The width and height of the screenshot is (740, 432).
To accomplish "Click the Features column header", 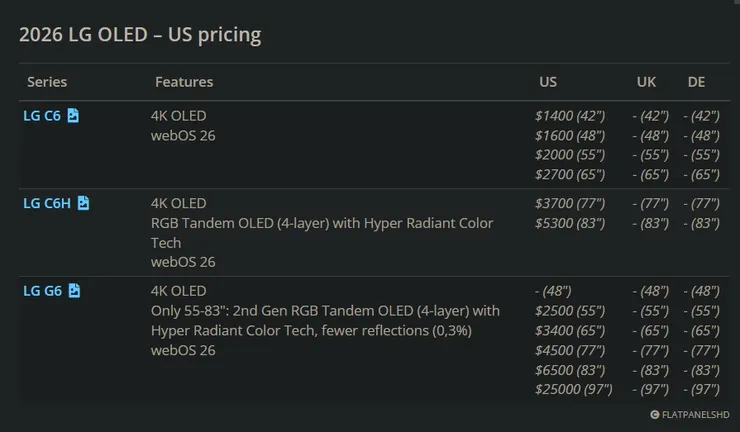I will coord(184,82).
